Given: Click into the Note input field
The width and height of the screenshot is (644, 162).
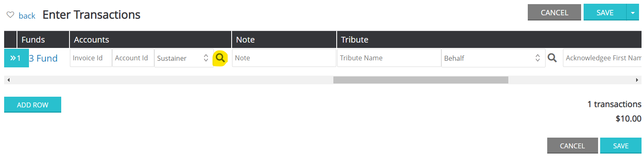Looking at the screenshot, I should (284, 58).
